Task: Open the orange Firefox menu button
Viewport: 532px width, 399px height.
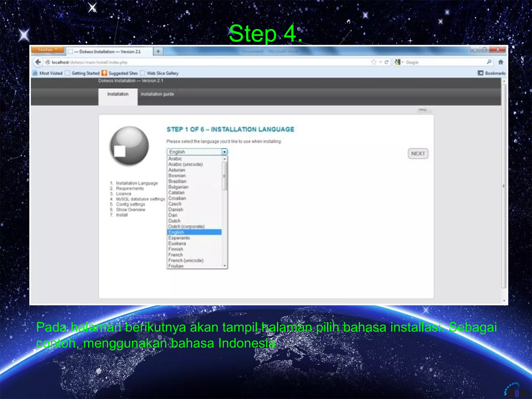Action: point(47,50)
